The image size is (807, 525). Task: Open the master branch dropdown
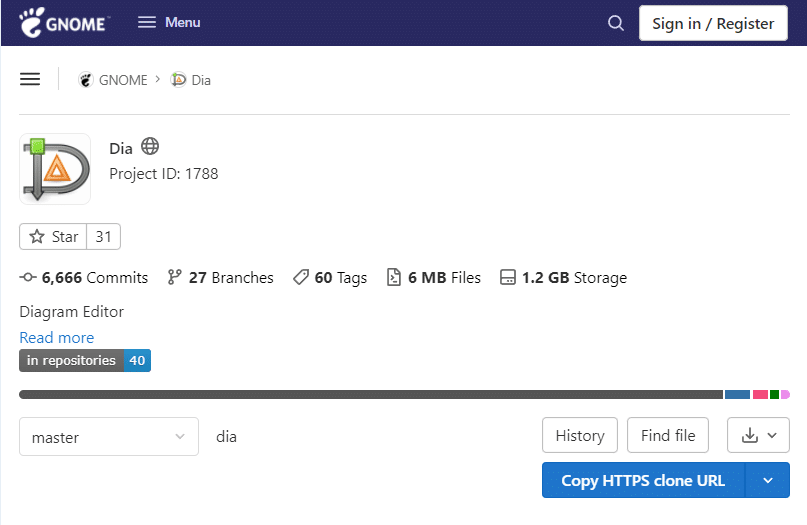point(109,436)
